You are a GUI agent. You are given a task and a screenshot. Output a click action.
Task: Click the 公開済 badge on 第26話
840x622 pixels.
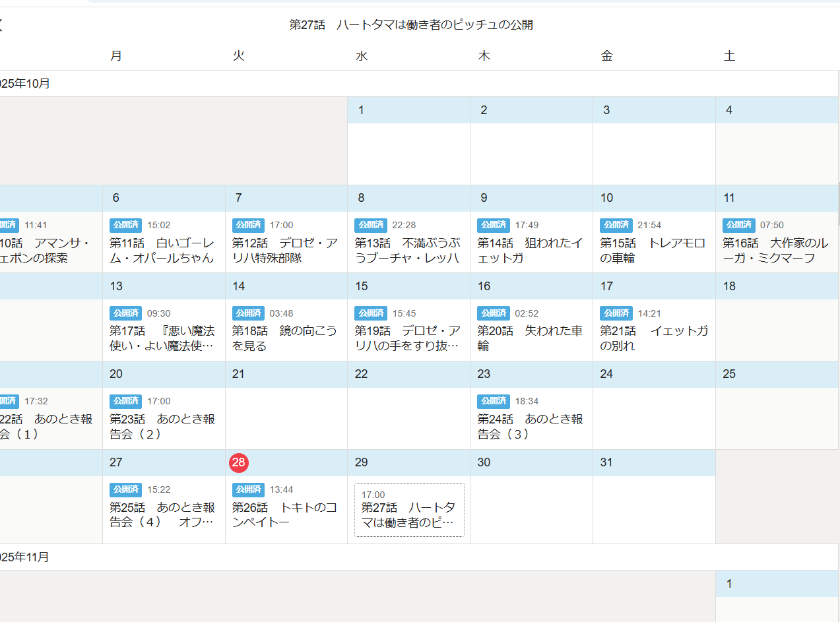(x=248, y=489)
